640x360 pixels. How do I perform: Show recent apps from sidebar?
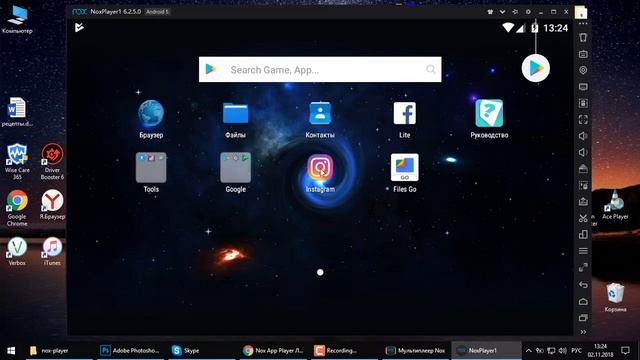pos(583,318)
